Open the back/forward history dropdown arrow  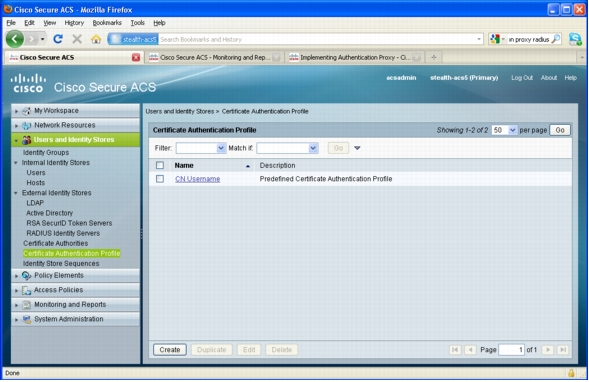tap(42, 39)
